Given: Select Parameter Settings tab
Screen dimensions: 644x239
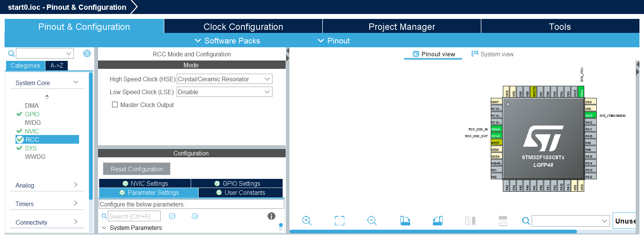Looking at the screenshot, I should [149, 192].
